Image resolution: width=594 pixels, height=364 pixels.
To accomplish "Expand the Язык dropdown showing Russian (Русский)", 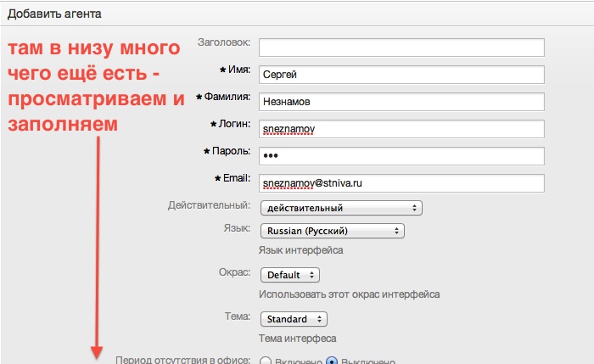I will point(332,231).
